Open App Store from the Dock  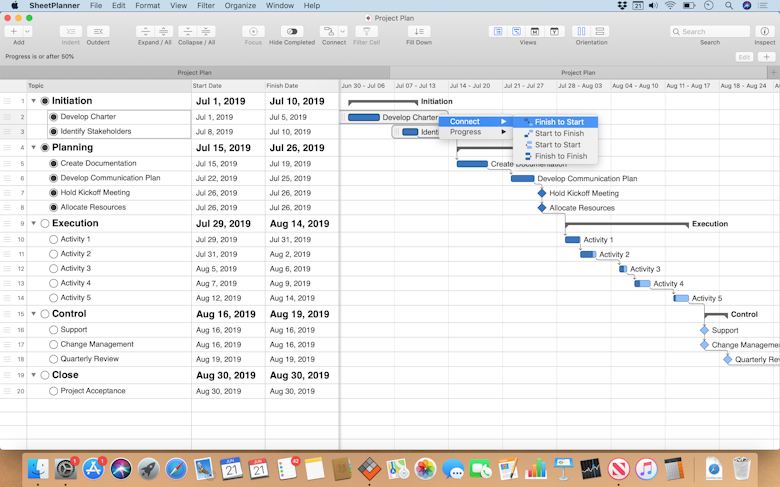tap(93, 469)
